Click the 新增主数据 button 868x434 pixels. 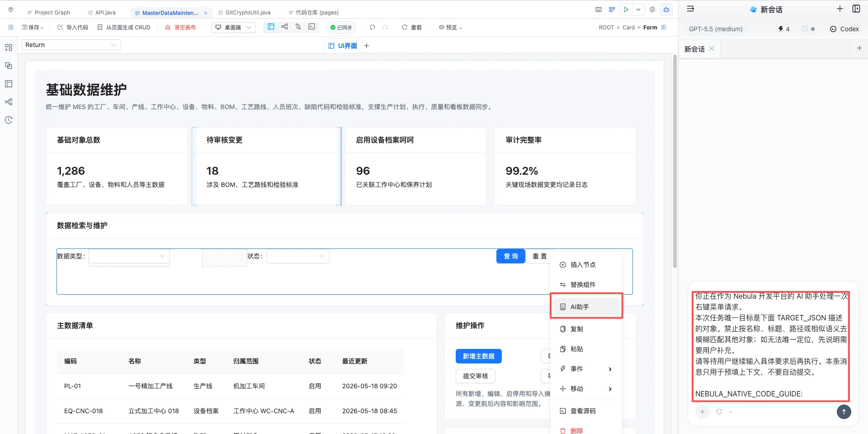coord(479,356)
